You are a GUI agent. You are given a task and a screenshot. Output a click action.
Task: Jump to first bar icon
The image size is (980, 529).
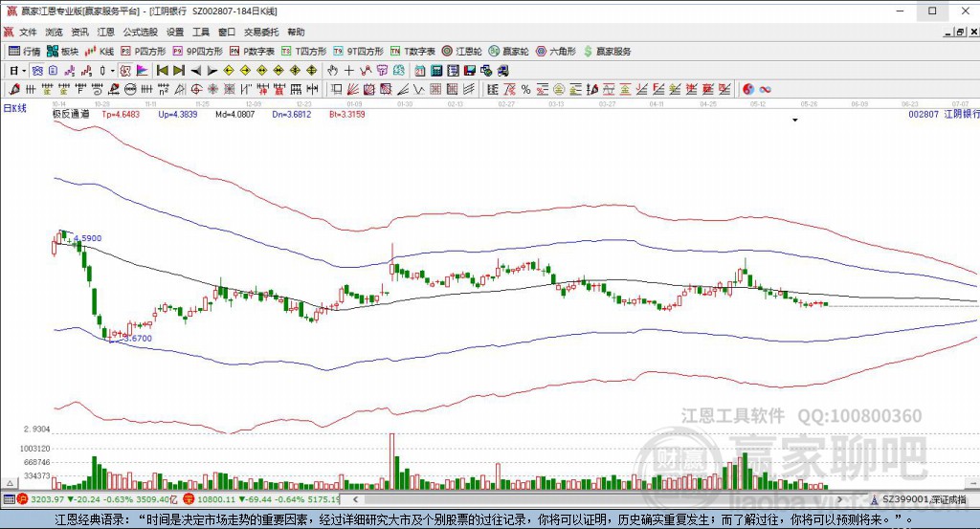pyautogui.click(x=162, y=71)
